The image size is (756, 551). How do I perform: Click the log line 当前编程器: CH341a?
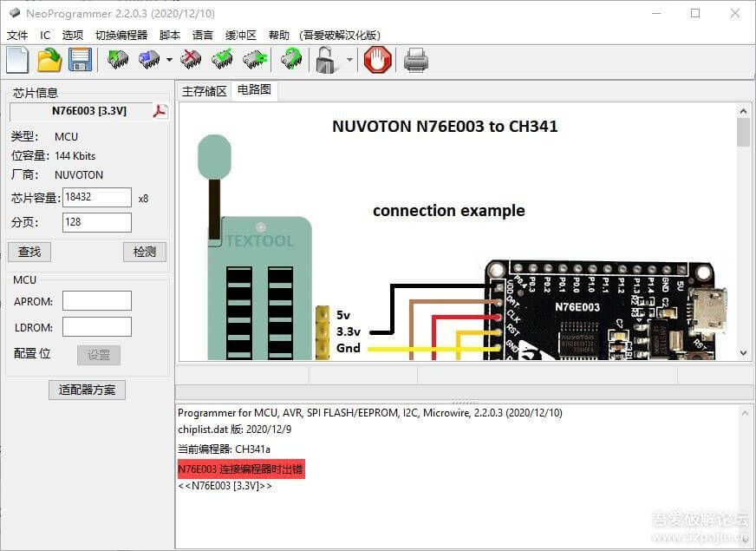224,449
